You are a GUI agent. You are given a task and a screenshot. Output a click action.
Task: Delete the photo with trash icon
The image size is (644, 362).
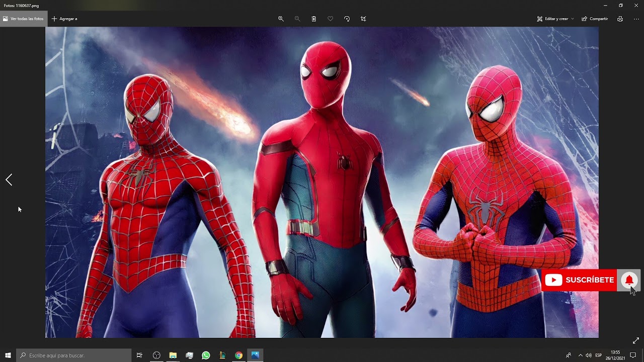(x=314, y=19)
